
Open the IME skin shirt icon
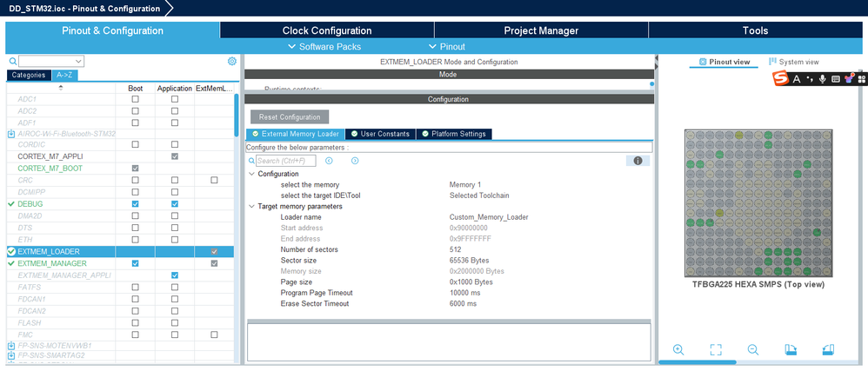pyautogui.click(x=849, y=79)
